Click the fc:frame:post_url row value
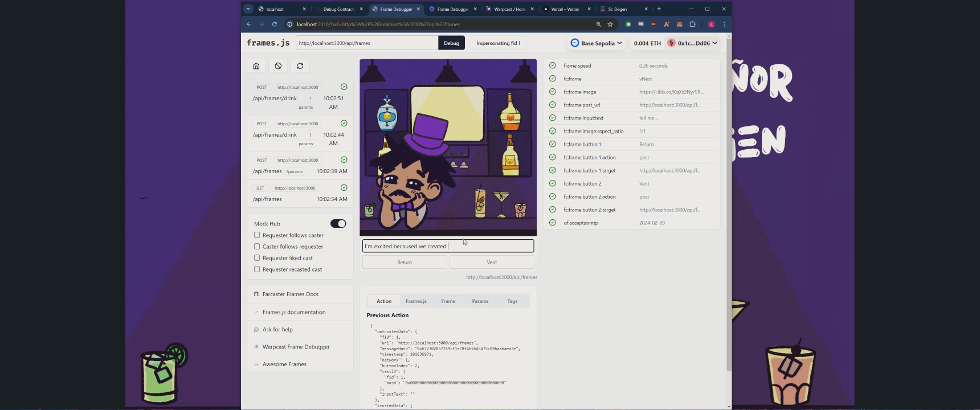The height and width of the screenshot is (410, 980). coord(670,105)
